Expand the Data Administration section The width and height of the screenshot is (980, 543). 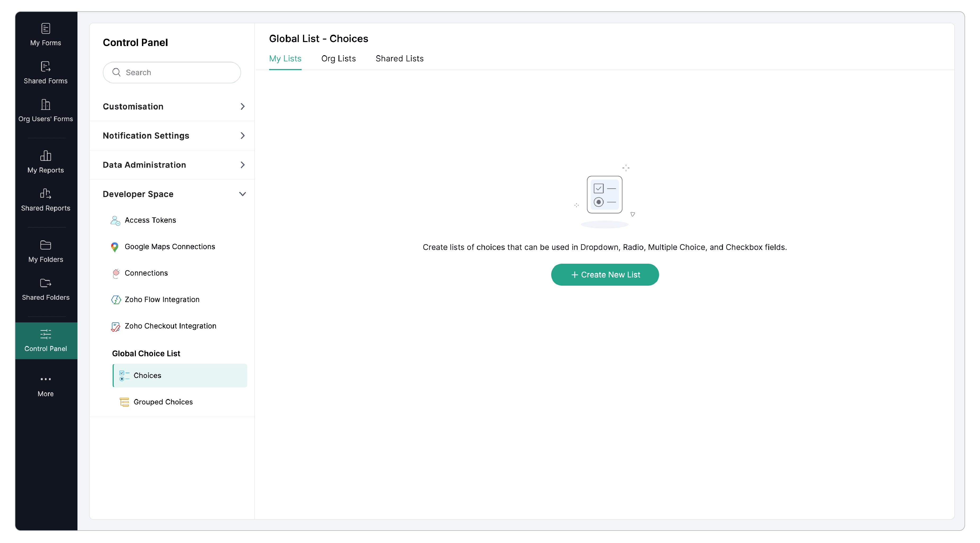point(173,165)
